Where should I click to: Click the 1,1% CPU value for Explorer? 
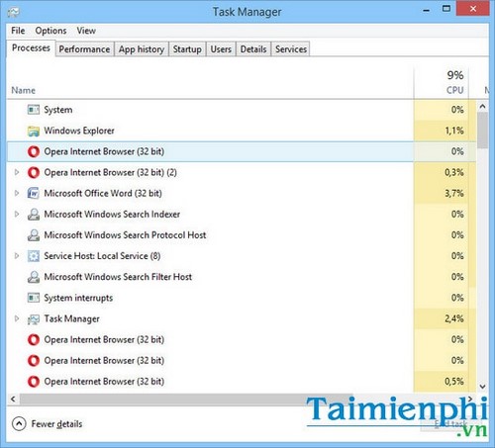(454, 131)
